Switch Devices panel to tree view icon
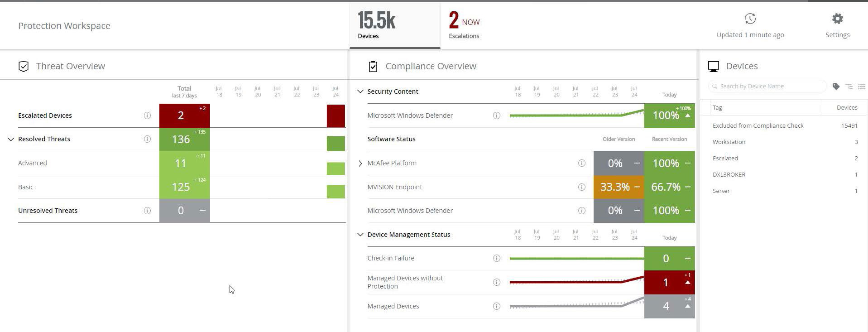The image size is (868, 332). [849, 86]
